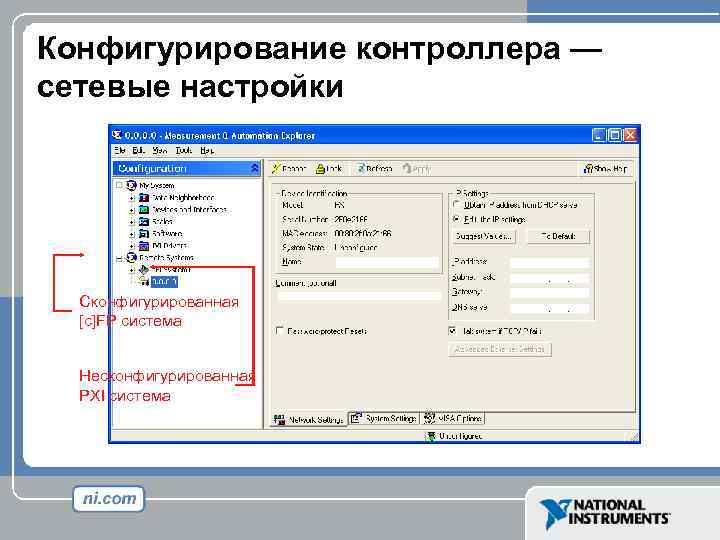Image resolution: width=720 pixels, height=540 pixels.
Task: Open the Help menu
Action: click(x=207, y=150)
